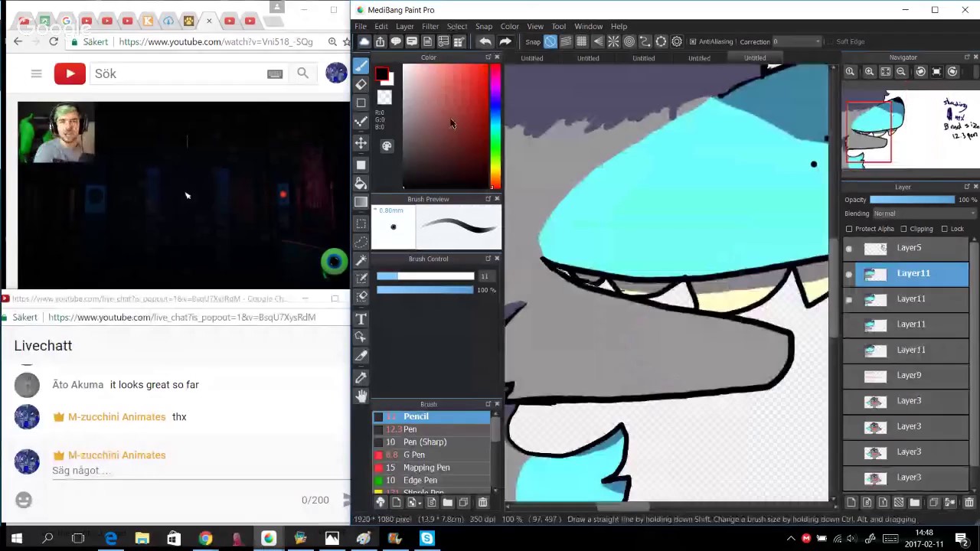Choose the Move tool
Screen dimensions: 980x551
pyautogui.click(x=361, y=143)
